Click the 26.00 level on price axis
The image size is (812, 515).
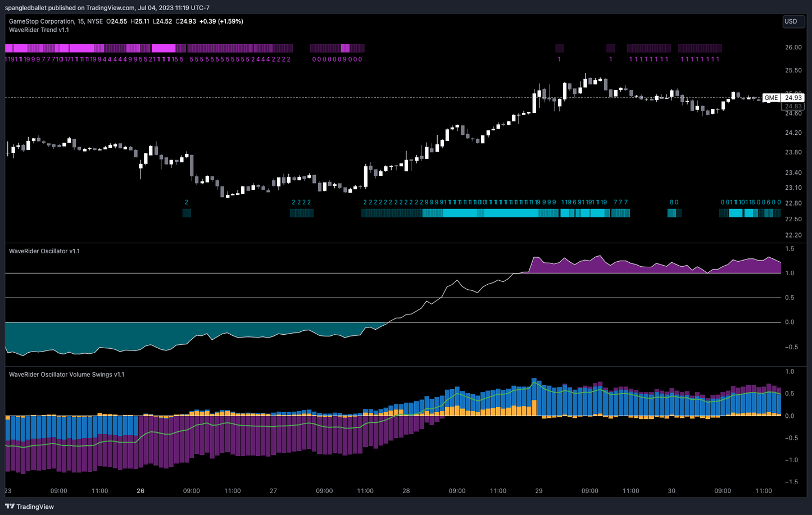pyautogui.click(x=793, y=47)
